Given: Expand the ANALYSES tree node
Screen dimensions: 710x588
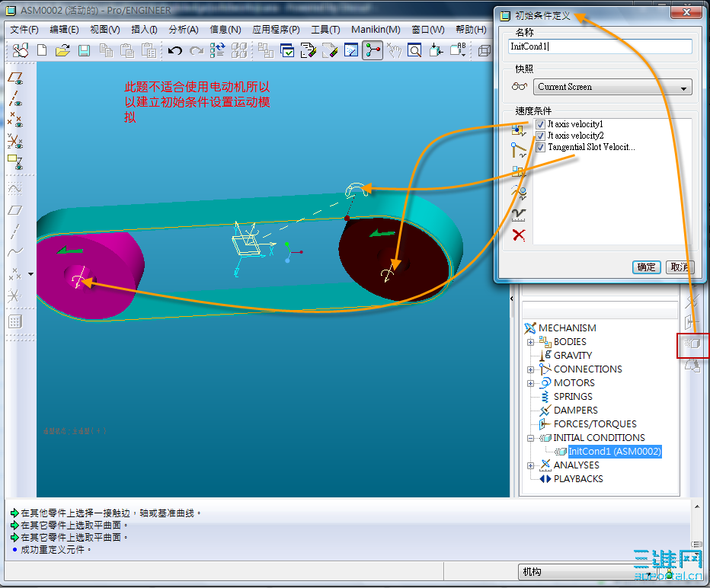Looking at the screenshot, I should pyautogui.click(x=530, y=466).
